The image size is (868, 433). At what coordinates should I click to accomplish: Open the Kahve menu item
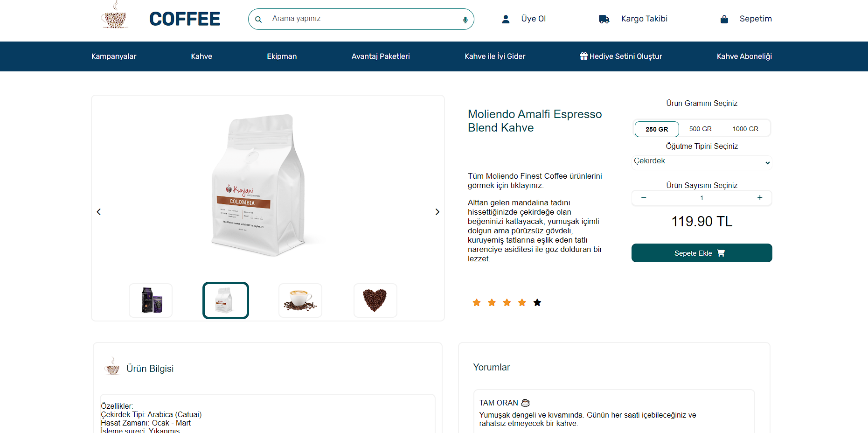(201, 56)
